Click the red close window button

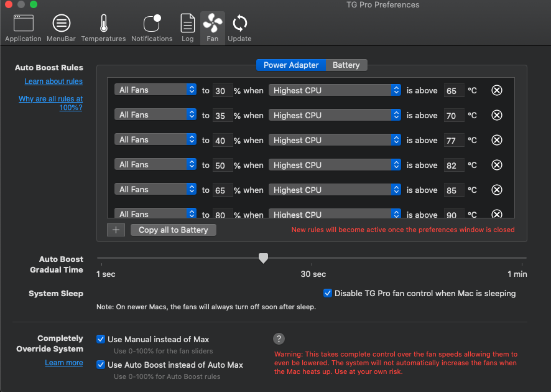click(9, 4)
